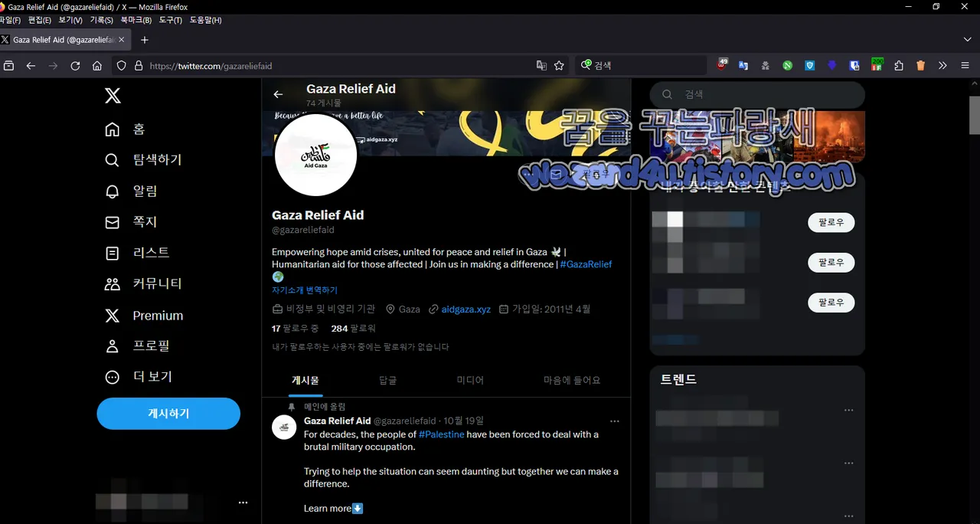Open account switcher ellipsis at bottom left
Viewport: 980px width, 524px height.
(243, 503)
